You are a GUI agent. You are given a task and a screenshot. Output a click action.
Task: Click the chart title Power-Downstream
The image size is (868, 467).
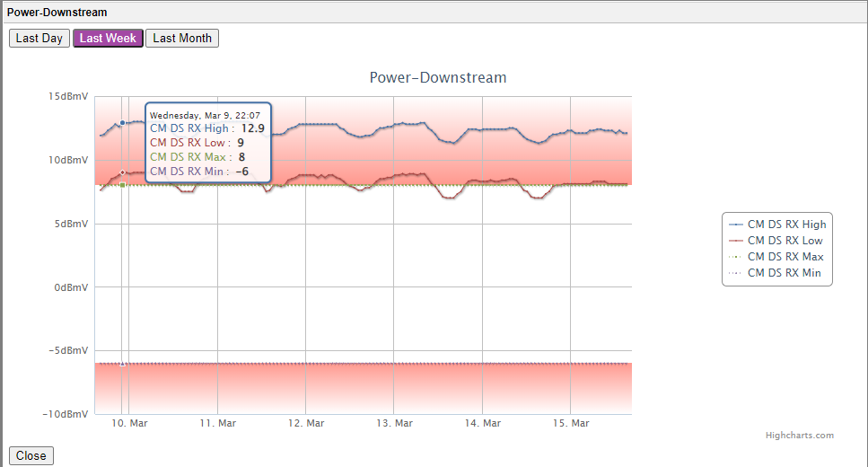[x=438, y=78]
